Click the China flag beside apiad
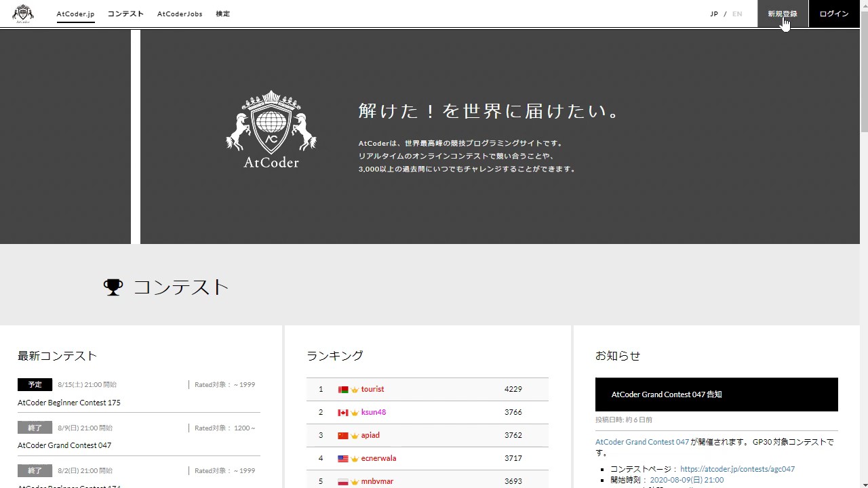The height and width of the screenshot is (488, 868). pos(342,435)
